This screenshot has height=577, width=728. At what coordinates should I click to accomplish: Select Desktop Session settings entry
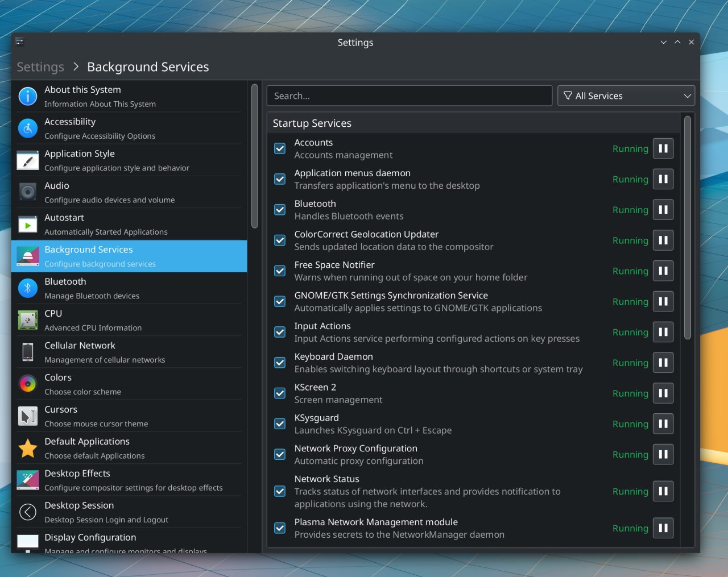coord(129,512)
